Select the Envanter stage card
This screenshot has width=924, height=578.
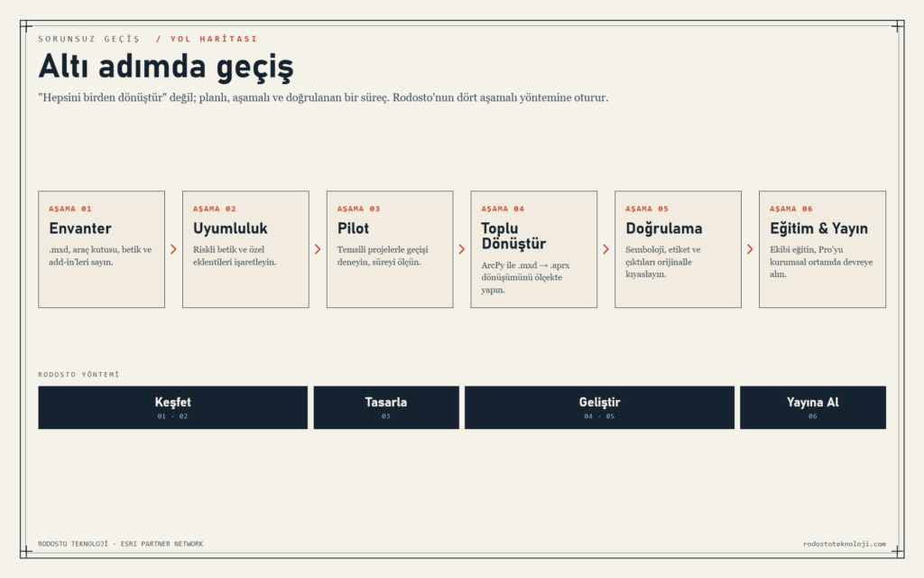pyautogui.click(x=101, y=249)
